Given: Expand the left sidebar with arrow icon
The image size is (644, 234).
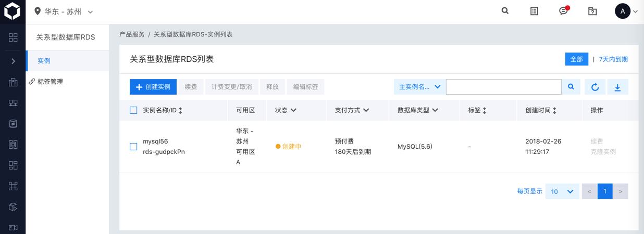Looking at the screenshot, I should coord(13,61).
